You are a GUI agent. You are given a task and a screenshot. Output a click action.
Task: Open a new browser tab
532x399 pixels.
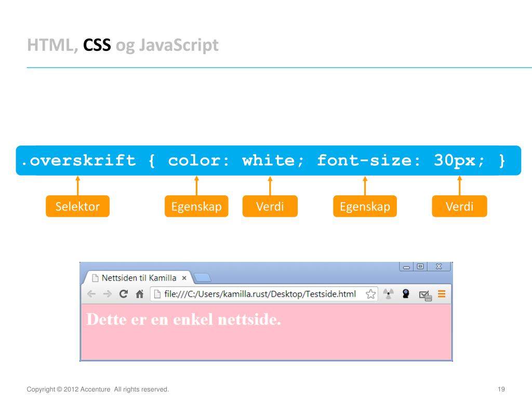click(203, 278)
